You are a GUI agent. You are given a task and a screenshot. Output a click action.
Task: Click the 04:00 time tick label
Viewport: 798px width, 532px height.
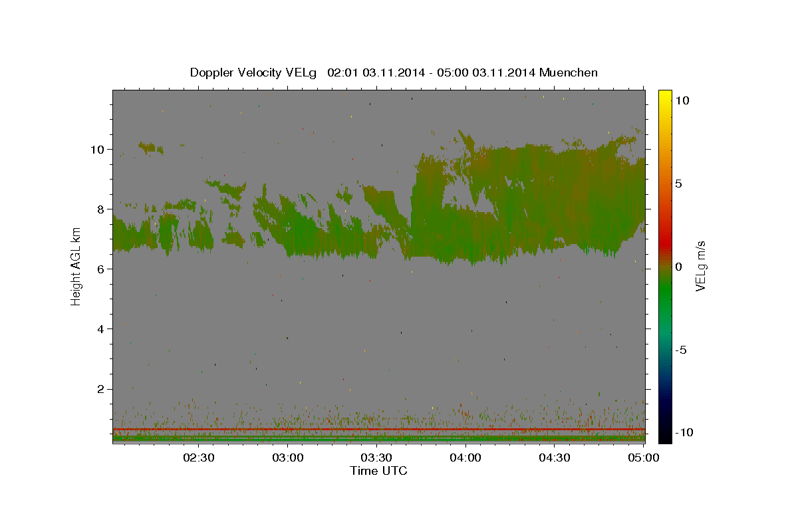[465, 458]
